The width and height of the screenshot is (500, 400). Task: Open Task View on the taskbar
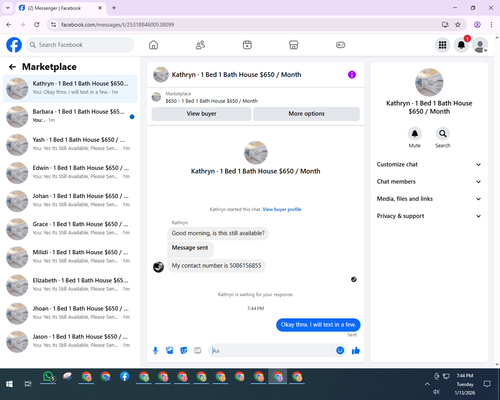click(x=28, y=384)
